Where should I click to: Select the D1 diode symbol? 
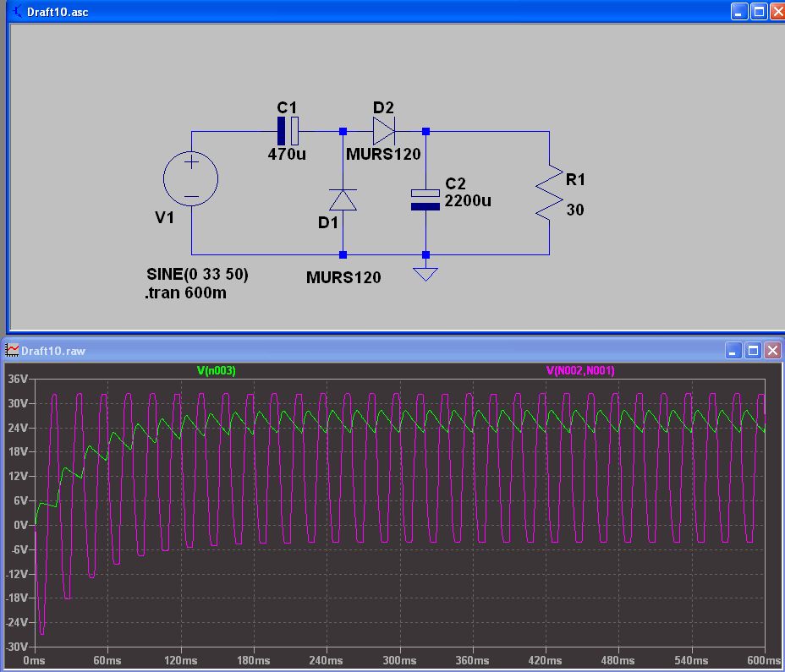(x=343, y=199)
